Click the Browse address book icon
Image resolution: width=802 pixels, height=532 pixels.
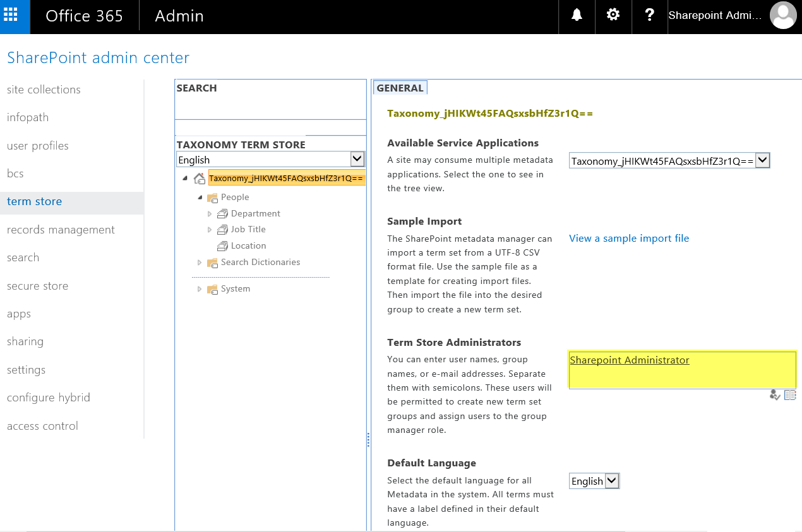point(790,395)
